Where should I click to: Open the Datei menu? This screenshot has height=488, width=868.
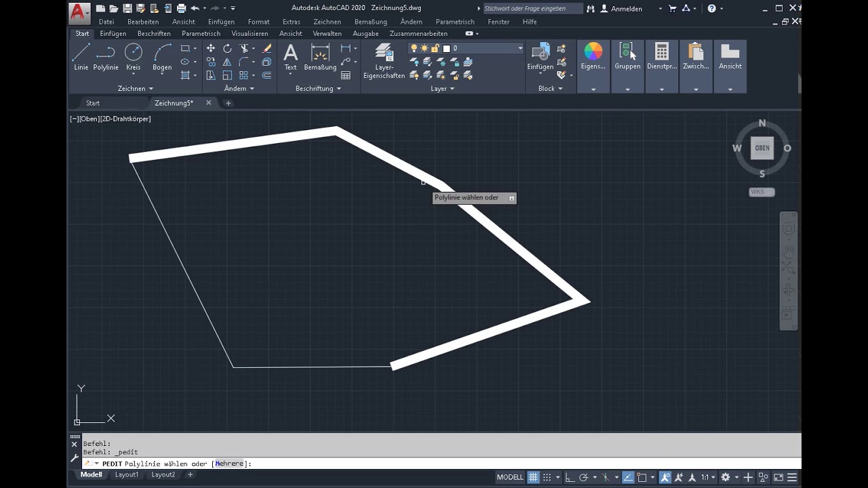click(106, 22)
